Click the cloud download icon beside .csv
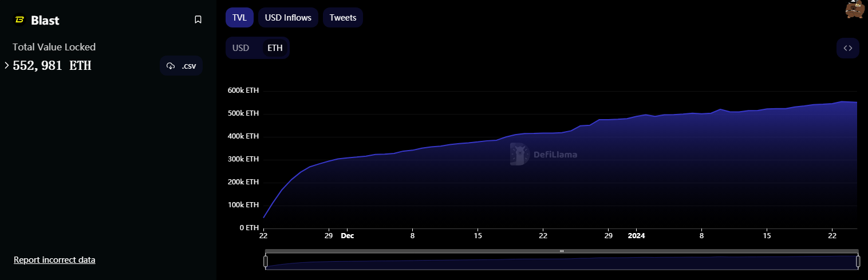 click(x=171, y=66)
